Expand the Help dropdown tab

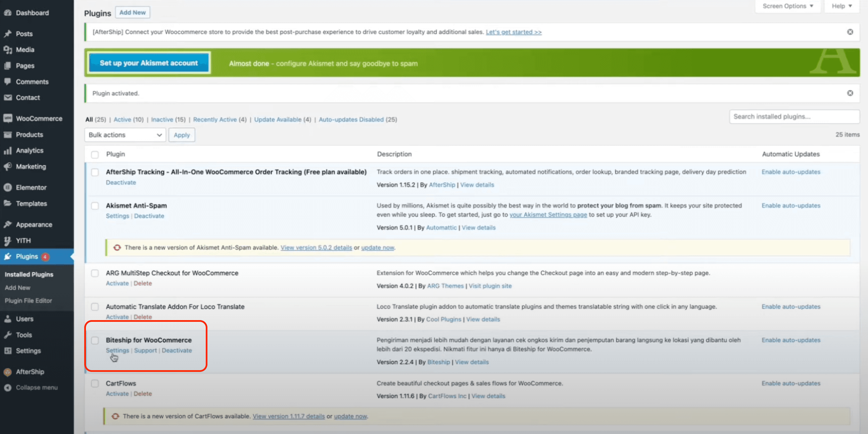(x=841, y=6)
